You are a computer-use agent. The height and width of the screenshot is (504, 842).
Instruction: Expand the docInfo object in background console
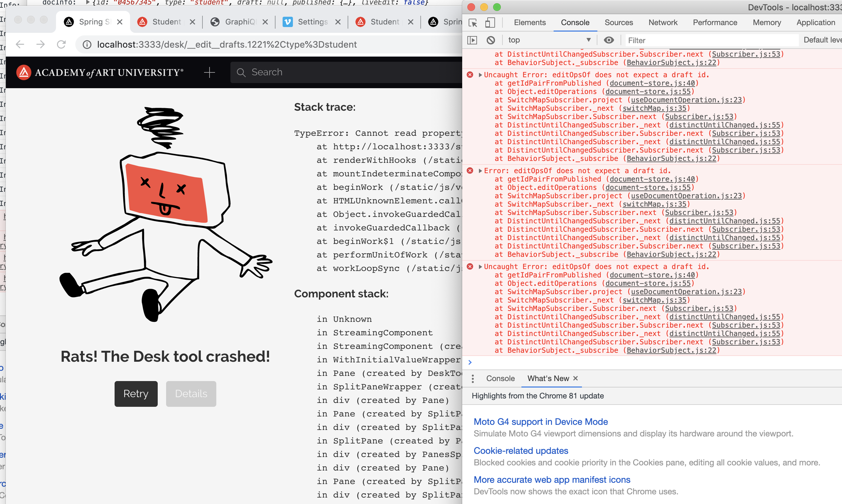(88, 2)
